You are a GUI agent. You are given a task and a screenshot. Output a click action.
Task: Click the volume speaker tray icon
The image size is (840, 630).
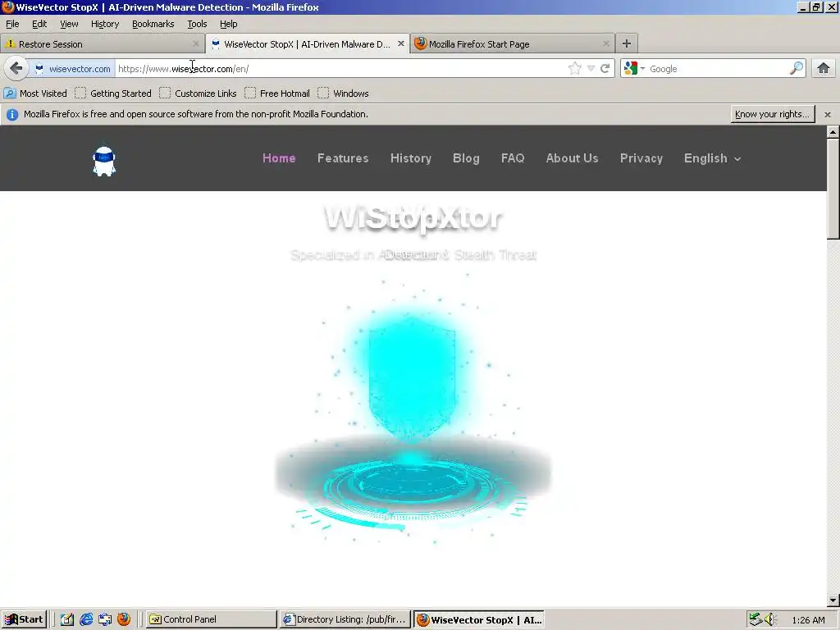pyautogui.click(x=769, y=619)
